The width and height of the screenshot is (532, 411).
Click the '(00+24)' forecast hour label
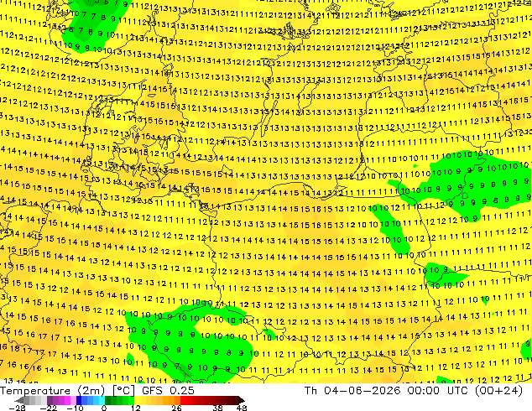[x=500, y=391]
